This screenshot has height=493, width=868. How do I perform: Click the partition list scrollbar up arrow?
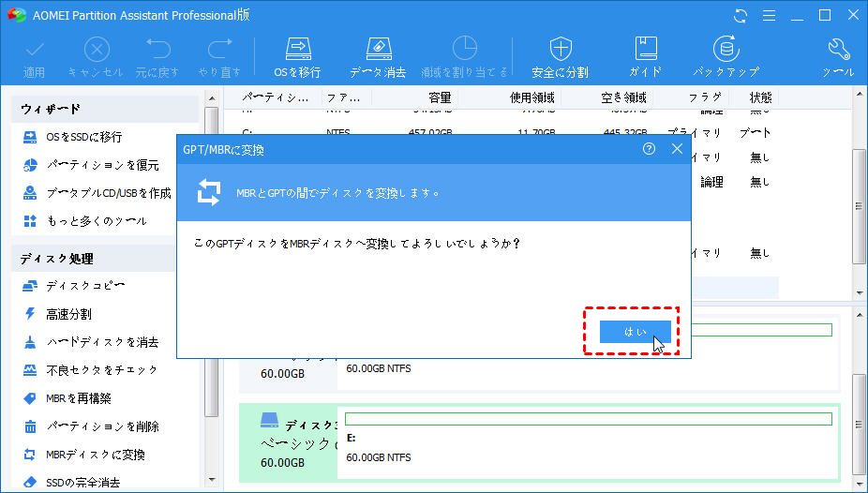(x=860, y=95)
